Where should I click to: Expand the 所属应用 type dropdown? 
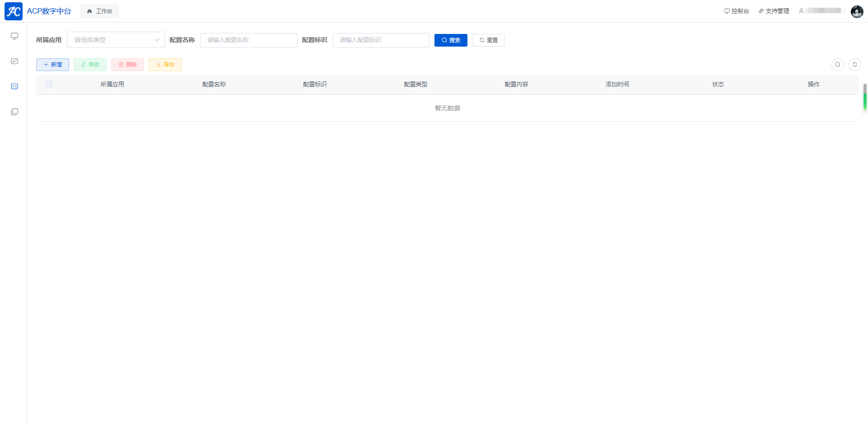(116, 40)
